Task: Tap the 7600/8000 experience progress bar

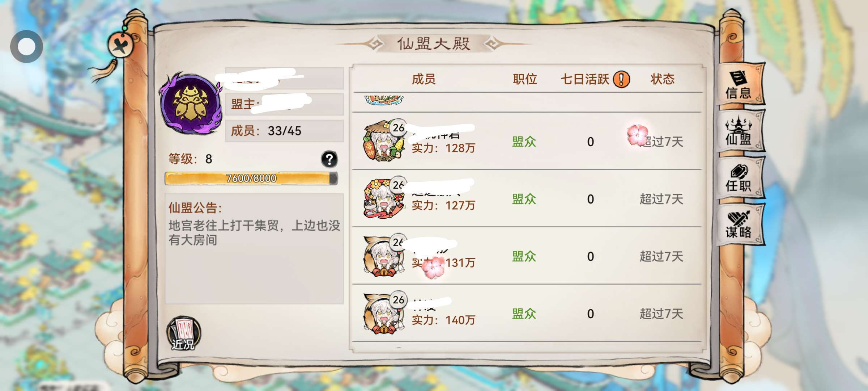Action: [x=251, y=178]
